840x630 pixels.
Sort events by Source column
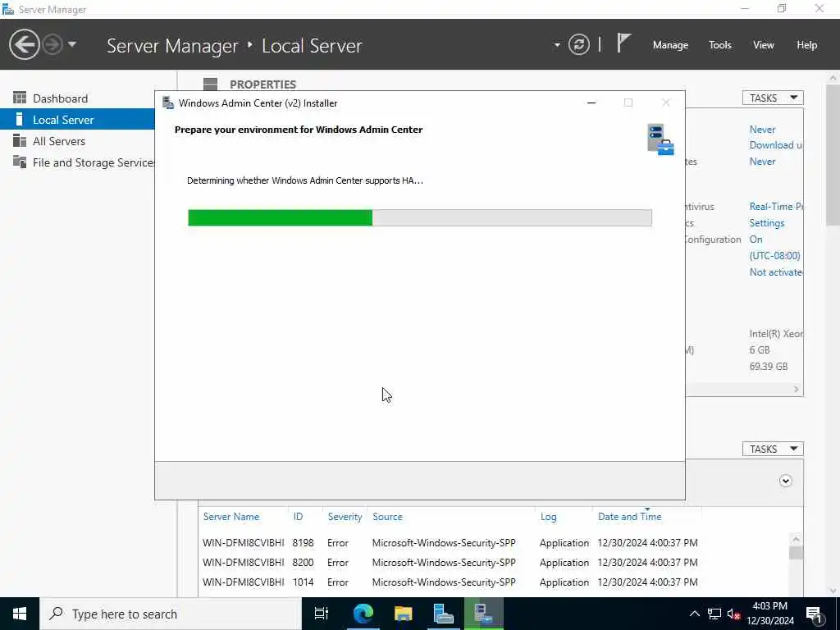(x=387, y=517)
